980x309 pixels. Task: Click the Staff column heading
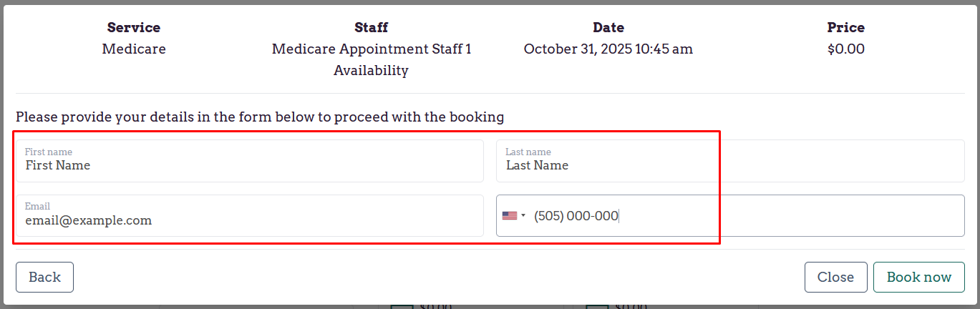tap(372, 28)
